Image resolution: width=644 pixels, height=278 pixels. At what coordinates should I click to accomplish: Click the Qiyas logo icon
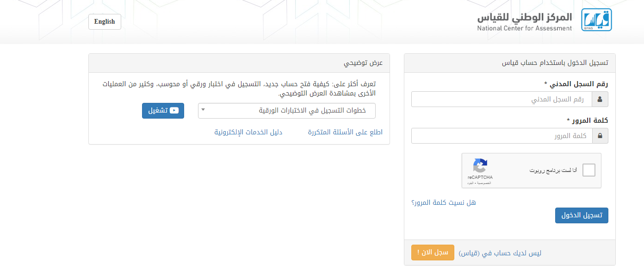596,20
